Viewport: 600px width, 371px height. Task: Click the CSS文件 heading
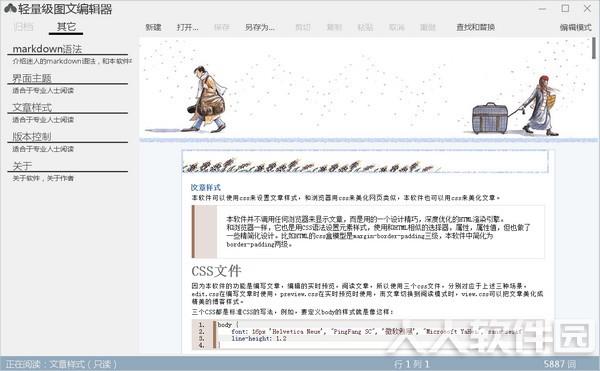pos(216,271)
